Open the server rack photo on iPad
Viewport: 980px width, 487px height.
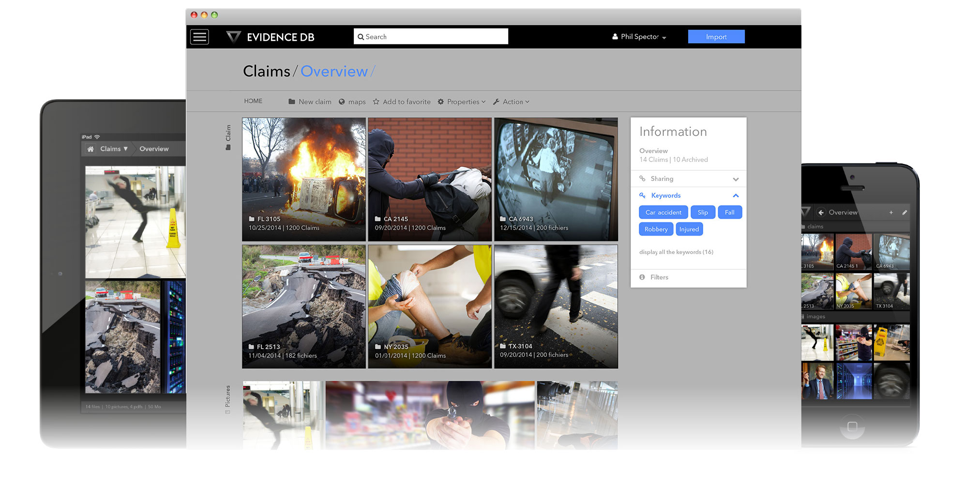(175, 337)
